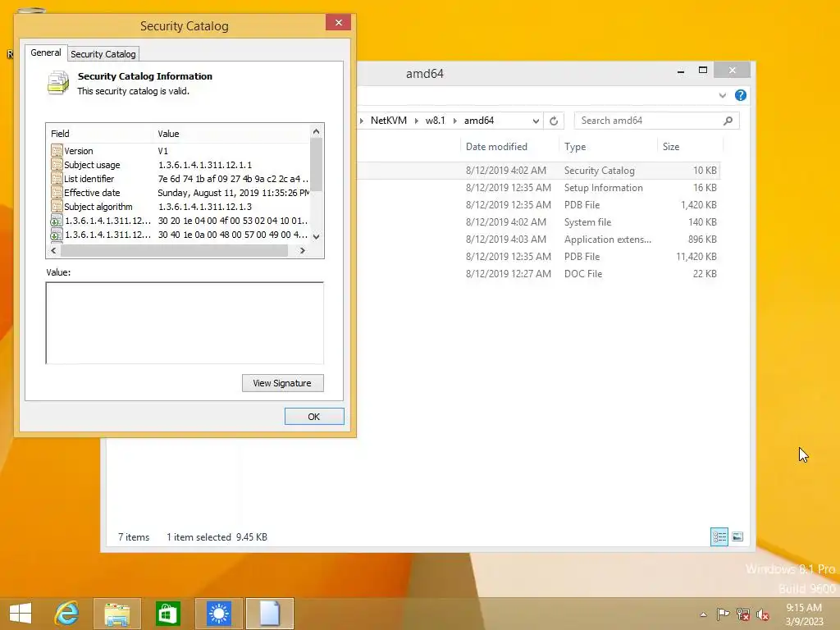Go to the NetKVM breadcrumb folder
This screenshot has height=630, width=840.
click(x=388, y=121)
